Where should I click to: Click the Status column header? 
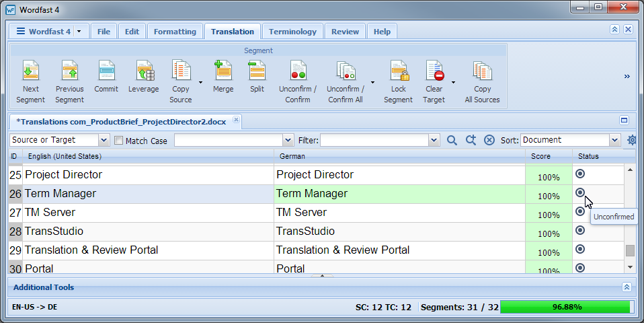[x=598, y=156]
